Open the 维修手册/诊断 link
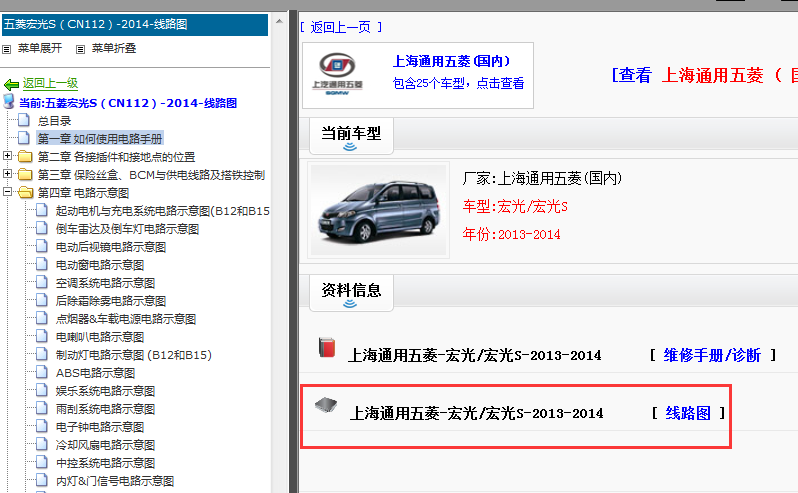 (x=712, y=355)
